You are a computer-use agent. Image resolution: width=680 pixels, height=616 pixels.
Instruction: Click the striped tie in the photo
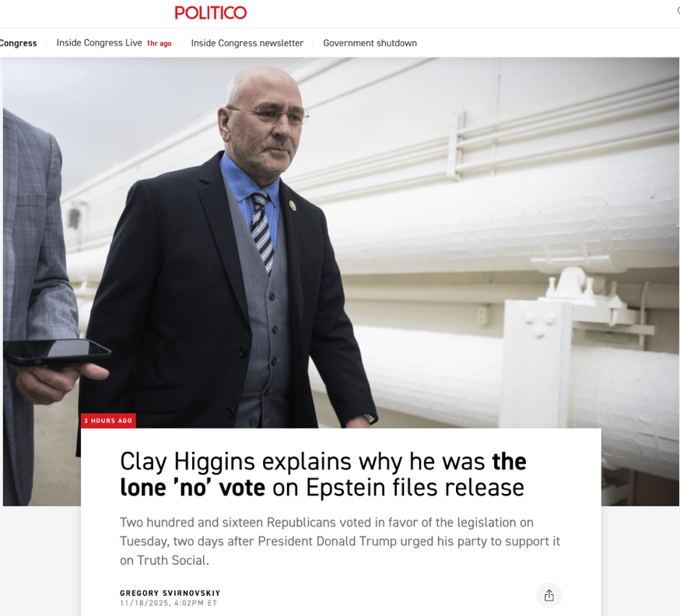[262, 231]
